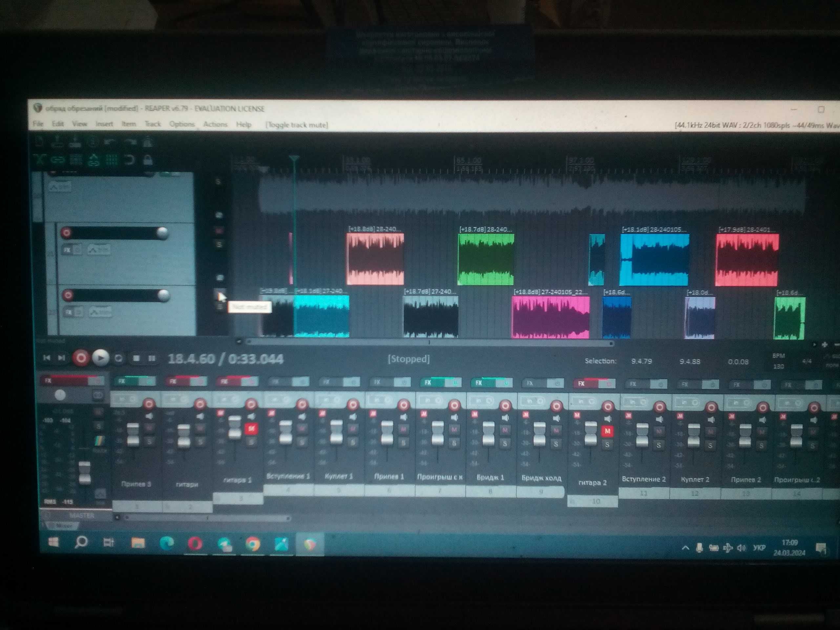
Task: Toggle the grid lines icon
Action: click(x=111, y=160)
